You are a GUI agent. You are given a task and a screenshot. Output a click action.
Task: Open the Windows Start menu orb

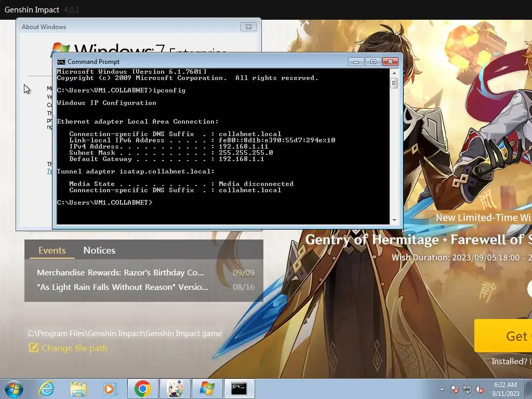[14, 389]
